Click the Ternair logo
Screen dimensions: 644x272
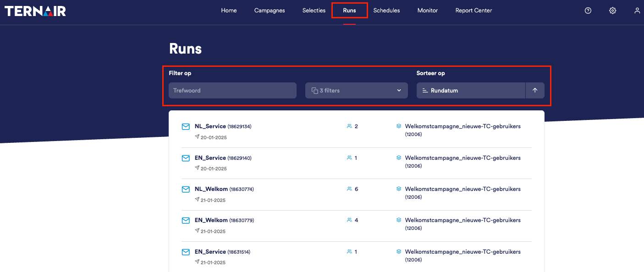click(x=35, y=11)
